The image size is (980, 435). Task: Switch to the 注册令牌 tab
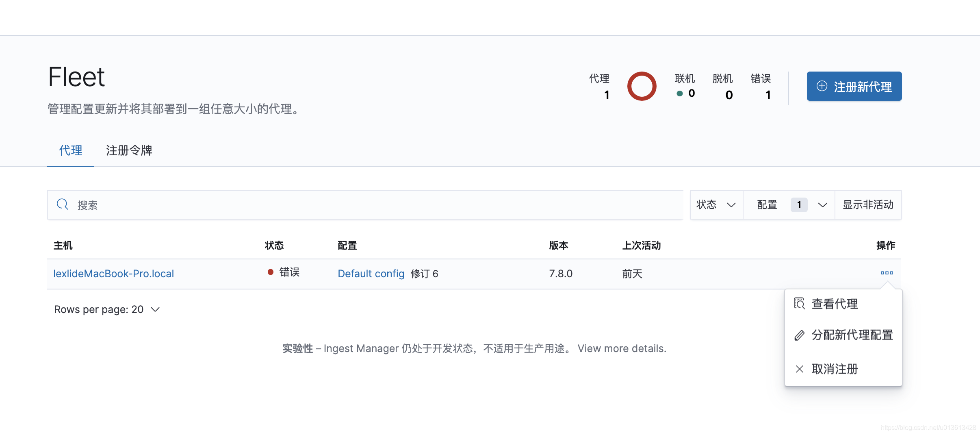point(129,150)
